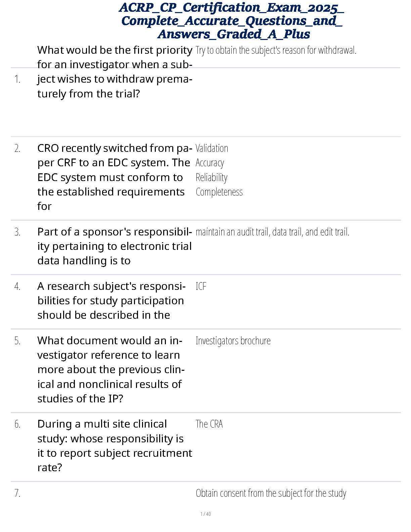
Task: Click the 'Completeness' answer line
Action: (219, 192)
